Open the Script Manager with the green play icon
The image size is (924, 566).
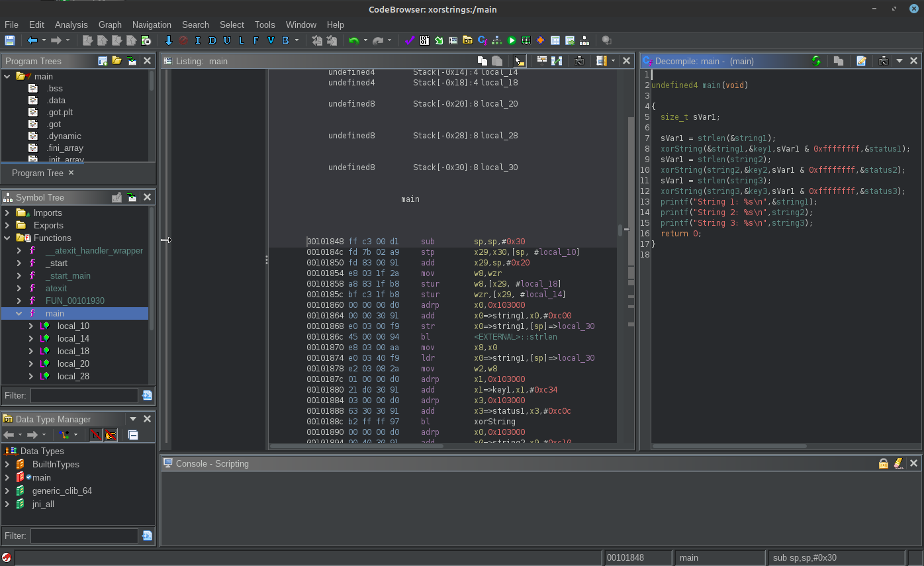[x=511, y=40]
